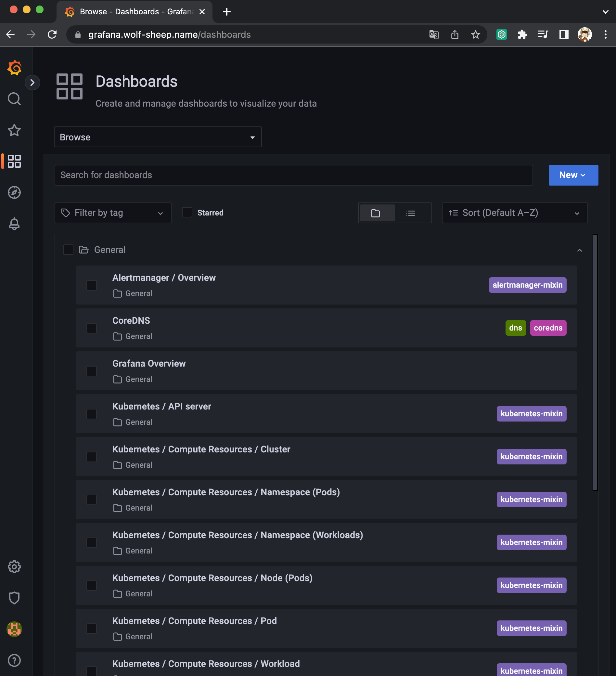Open Kubernetes / API server dashboard
The width and height of the screenshot is (616, 676).
(x=161, y=407)
